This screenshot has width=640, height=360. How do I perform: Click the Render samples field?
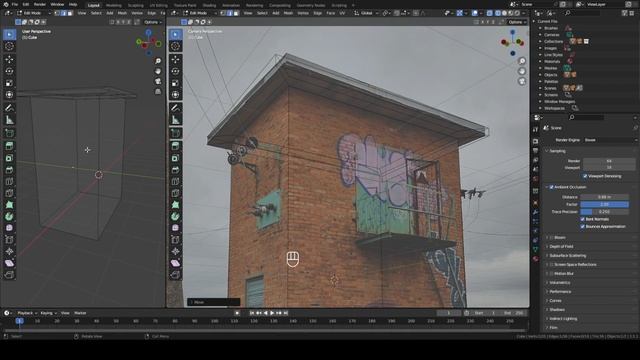[x=609, y=161]
